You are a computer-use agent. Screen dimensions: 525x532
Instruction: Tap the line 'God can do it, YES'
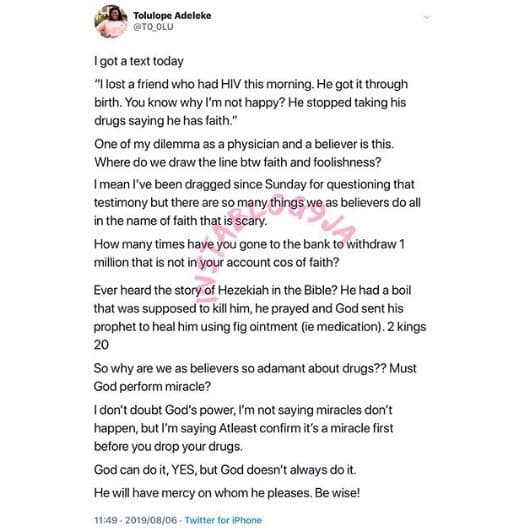pyautogui.click(x=225, y=470)
